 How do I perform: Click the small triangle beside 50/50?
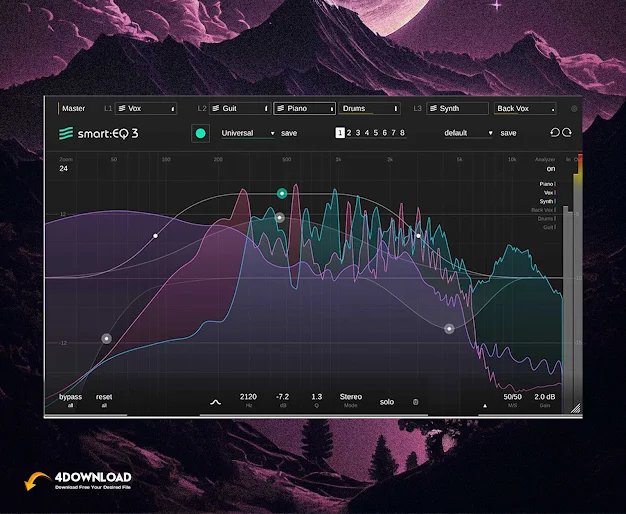coord(485,406)
